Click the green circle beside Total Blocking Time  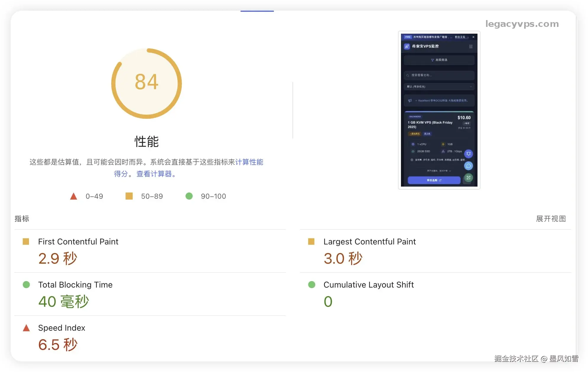click(x=26, y=285)
